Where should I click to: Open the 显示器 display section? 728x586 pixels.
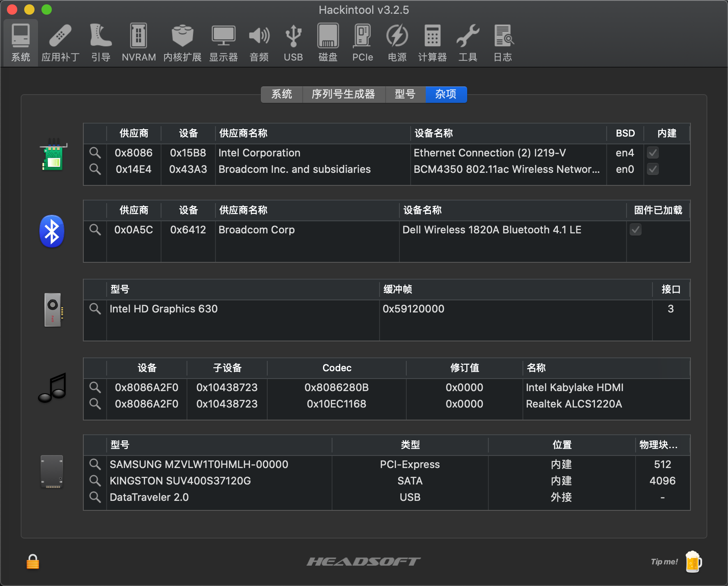(x=223, y=43)
